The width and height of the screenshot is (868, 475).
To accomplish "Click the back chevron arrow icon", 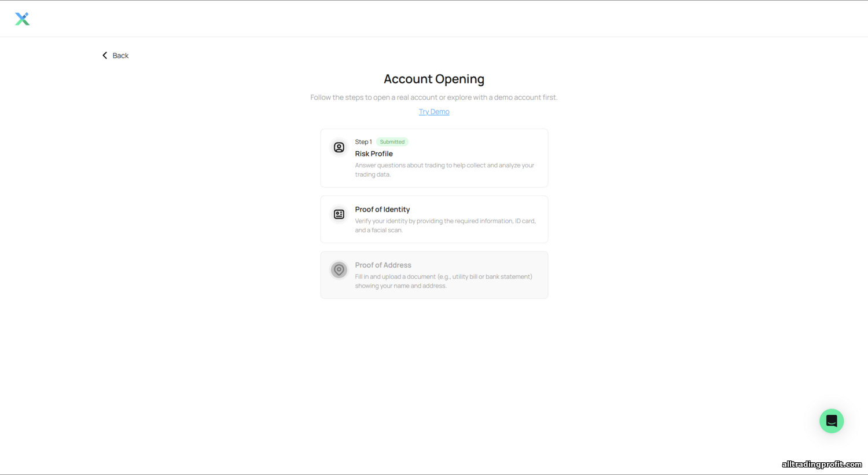I will pyautogui.click(x=105, y=56).
